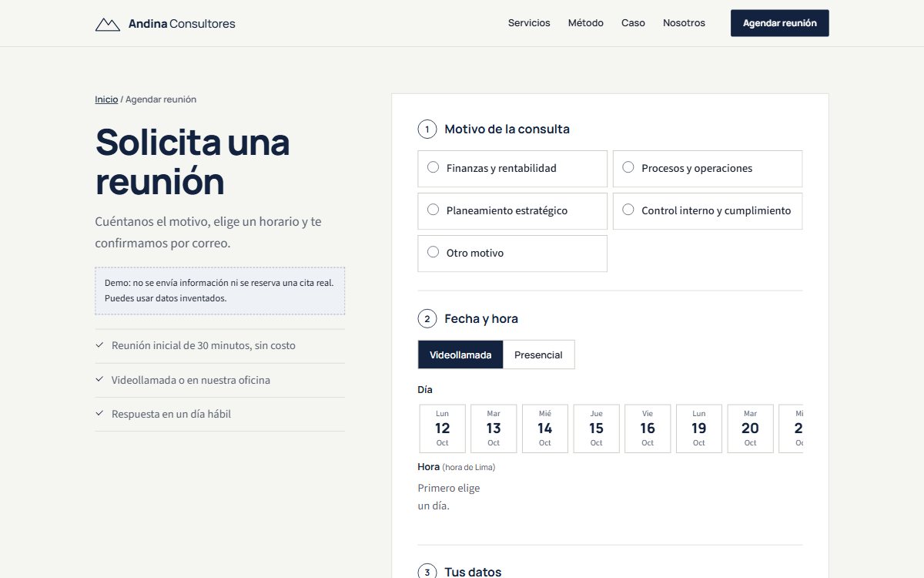
Task: Open the Método nav item
Action: tap(586, 23)
